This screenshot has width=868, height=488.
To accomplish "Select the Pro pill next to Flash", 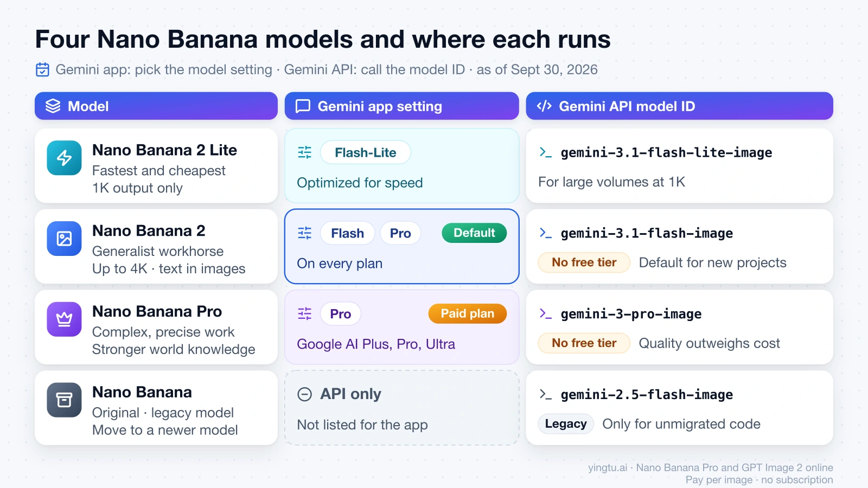I will (x=400, y=233).
